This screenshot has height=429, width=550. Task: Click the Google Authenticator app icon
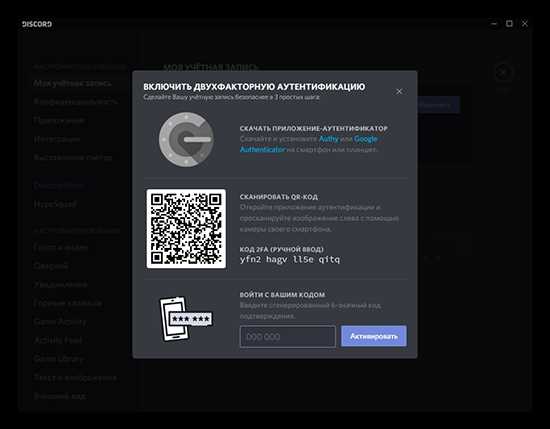pyautogui.click(x=186, y=139)
